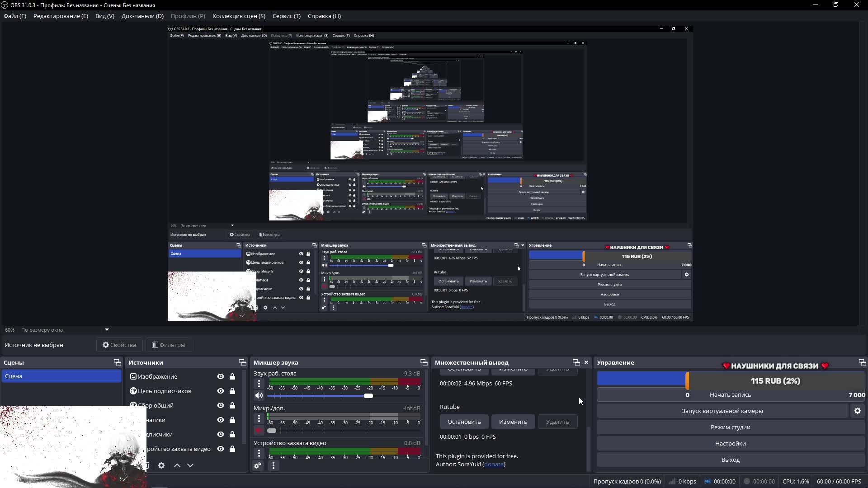Open source properties gear in Sources toolbar
868x488 pixels.
click(161, 465)
